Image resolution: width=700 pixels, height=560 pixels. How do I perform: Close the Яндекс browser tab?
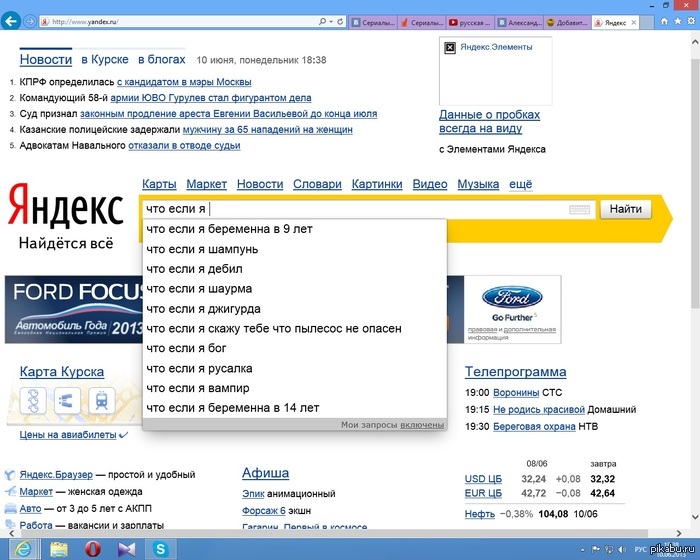tap(633, 22)
